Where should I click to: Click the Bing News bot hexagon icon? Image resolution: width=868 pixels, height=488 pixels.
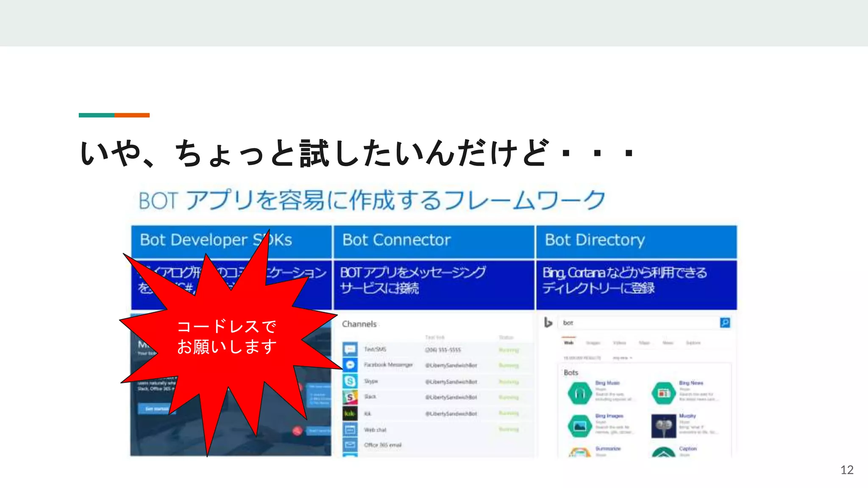pyautogui.click(x=664, y=393)
